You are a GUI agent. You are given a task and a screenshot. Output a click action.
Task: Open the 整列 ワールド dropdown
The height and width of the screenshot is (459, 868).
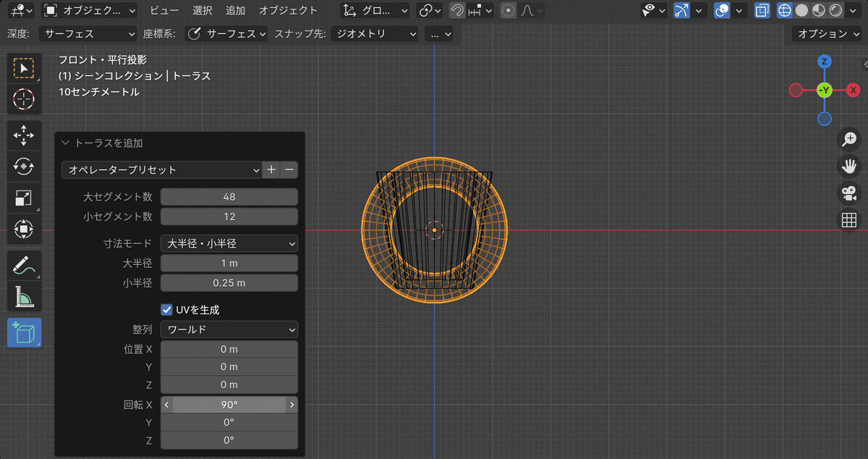pos(229,330)
